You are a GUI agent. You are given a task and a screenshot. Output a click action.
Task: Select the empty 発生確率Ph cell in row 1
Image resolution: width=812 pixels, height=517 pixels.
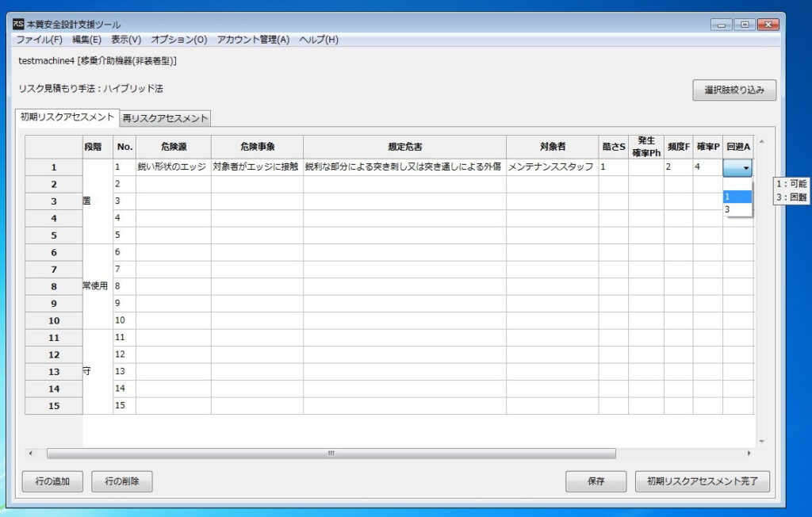[646, 167]
